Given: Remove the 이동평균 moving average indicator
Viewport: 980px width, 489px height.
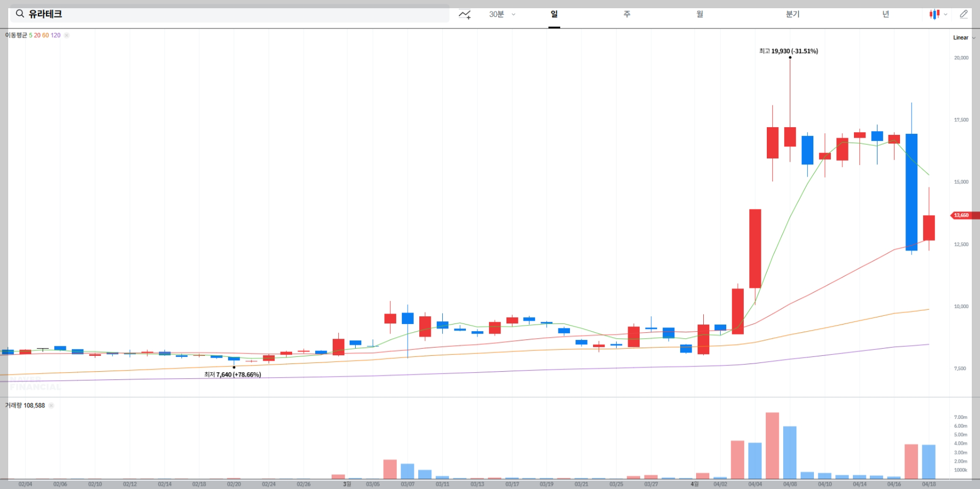Looking at the screenshot, I should click(x=66, y=35).
